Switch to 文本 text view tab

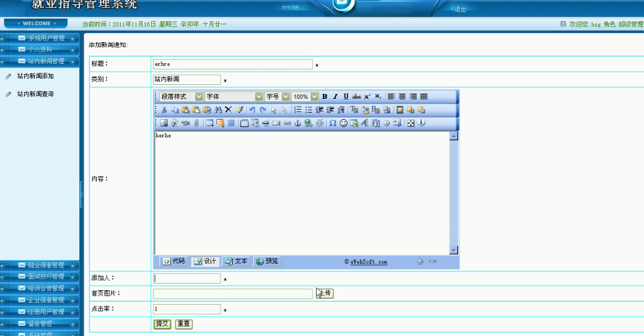click(236, 261)
